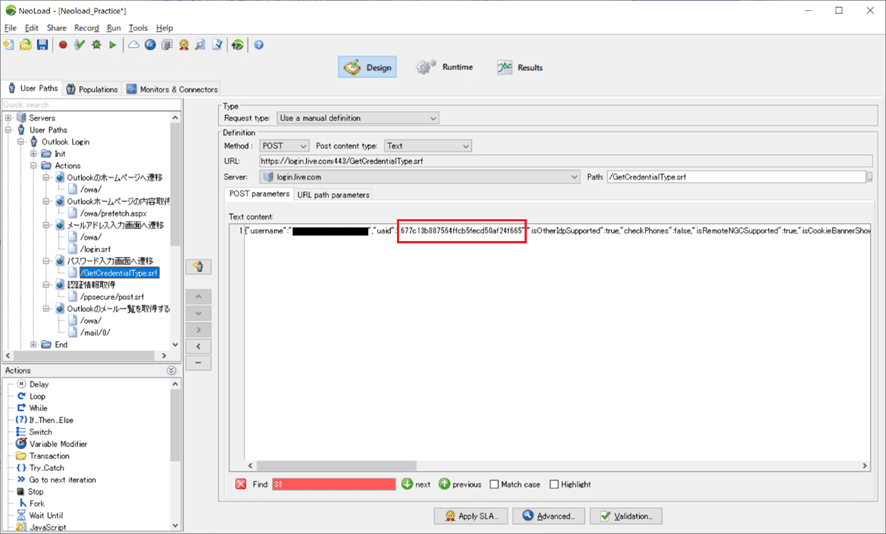Save project using the floppy disk icon
The width and height of the screenshot is (886, 534).
42,45
